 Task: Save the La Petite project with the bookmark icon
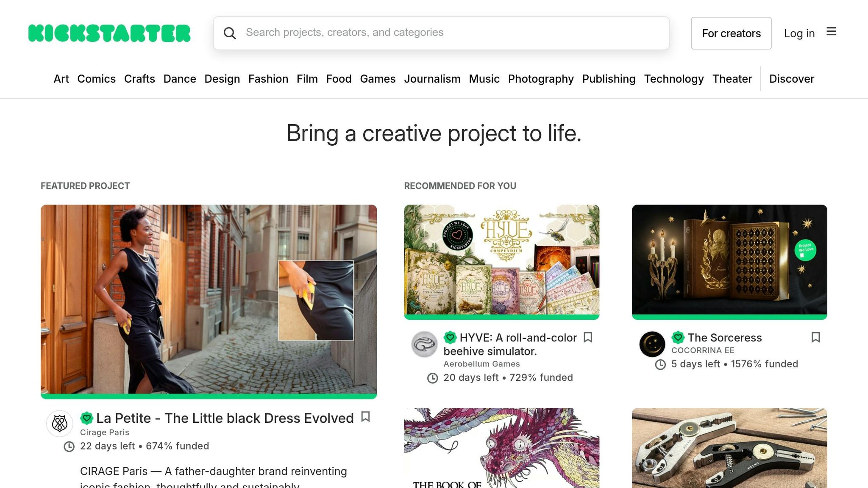[x=366, y=417]
